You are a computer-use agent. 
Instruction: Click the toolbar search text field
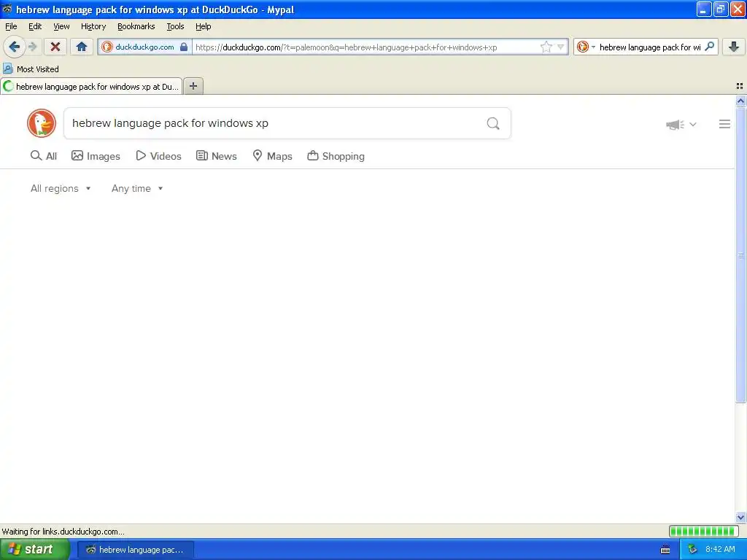click(x=650, y=47)
